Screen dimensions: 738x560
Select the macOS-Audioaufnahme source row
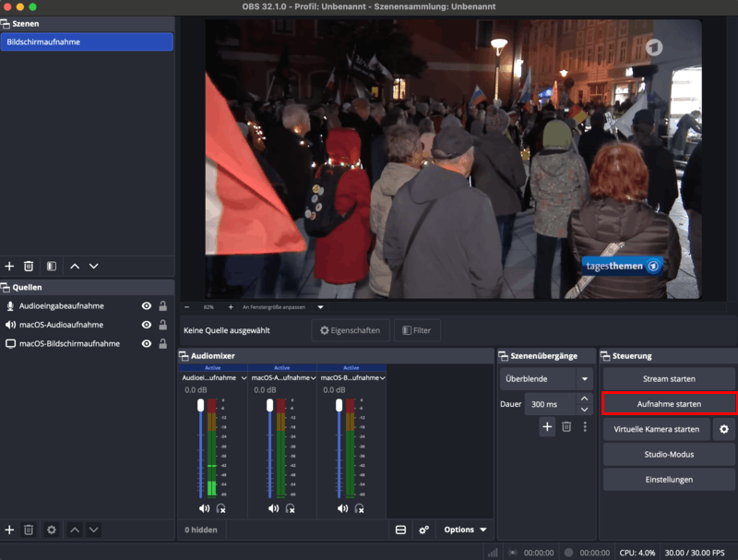pos(87,325)
